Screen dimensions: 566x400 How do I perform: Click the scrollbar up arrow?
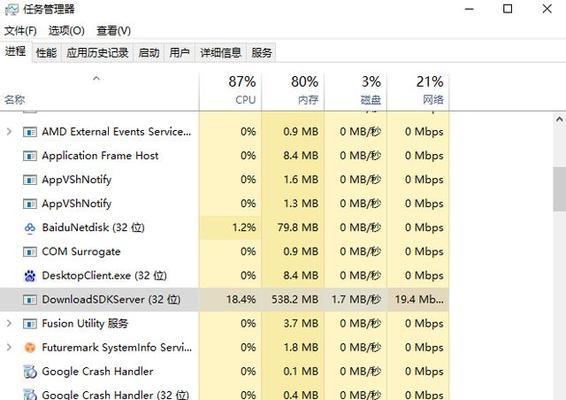[559, 119]
